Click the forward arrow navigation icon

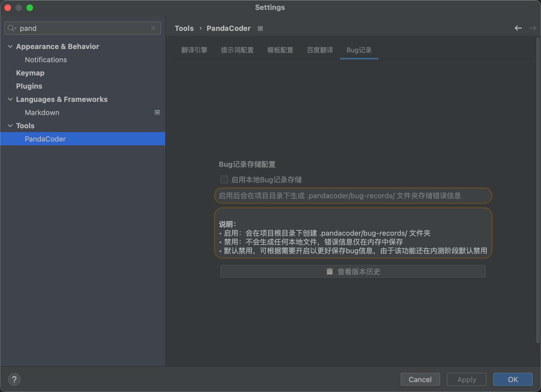533,28
